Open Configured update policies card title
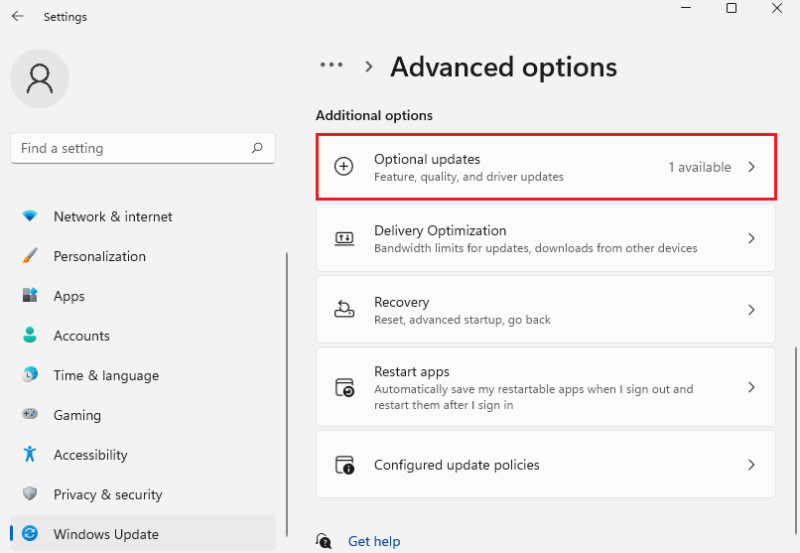The height and width of the screenshot is (553, 800). point(457,465)
